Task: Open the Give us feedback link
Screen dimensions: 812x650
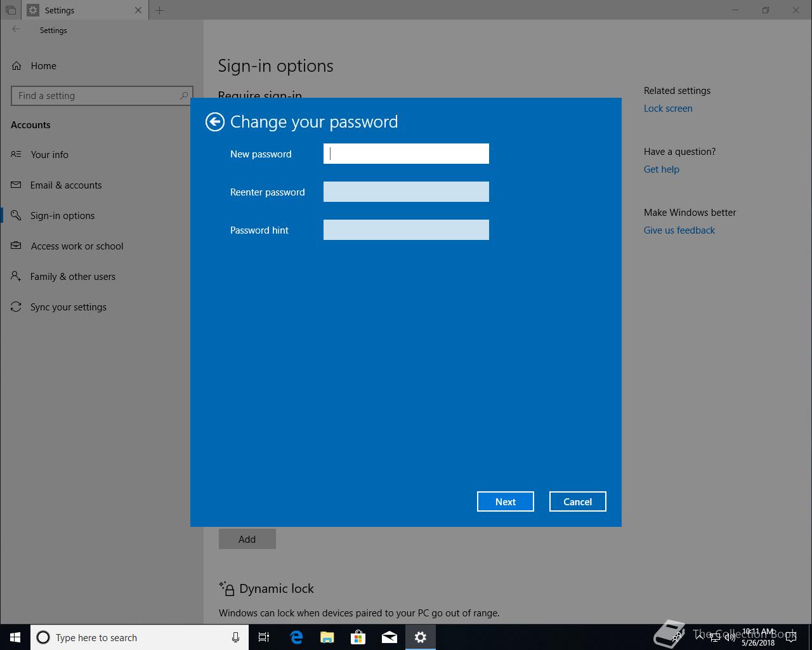Action: pyautogui.click(x=679, y=230)
